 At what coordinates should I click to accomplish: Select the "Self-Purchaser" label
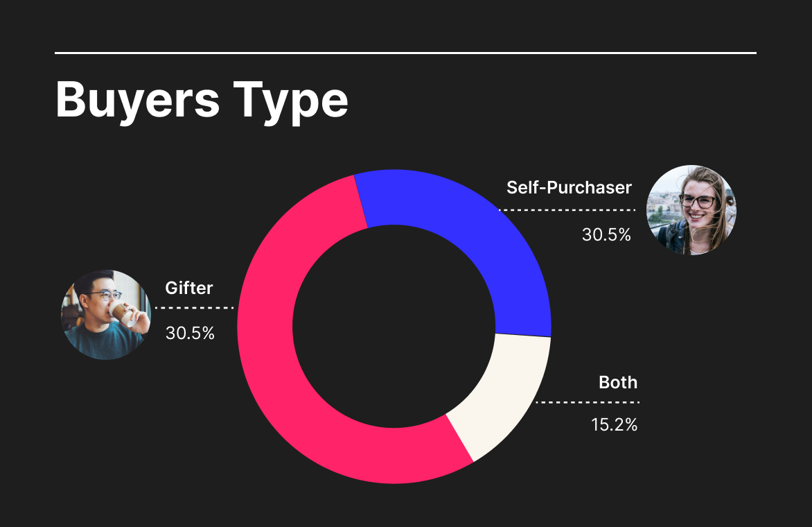click(x=569, y=187)
